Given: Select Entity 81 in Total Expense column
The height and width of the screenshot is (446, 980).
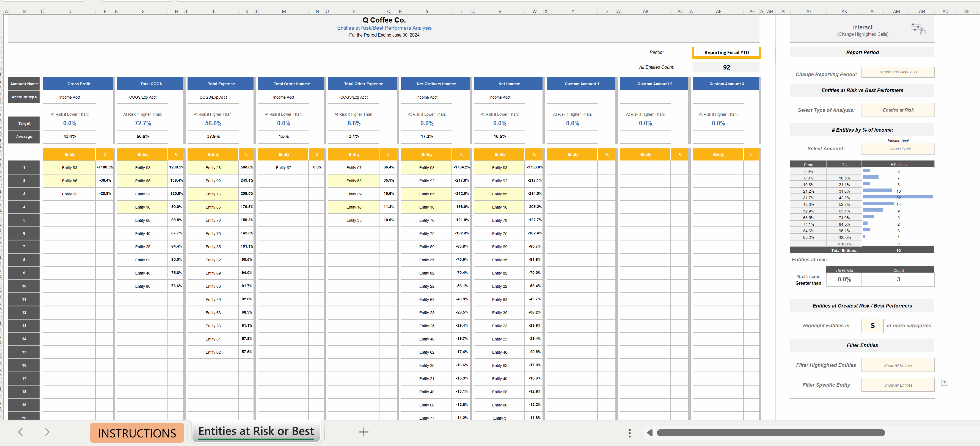Looking at the screenshot, I should (213, 339).
